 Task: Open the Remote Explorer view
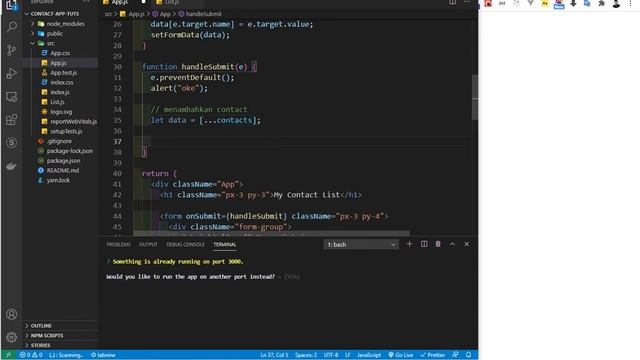(11, 97)
